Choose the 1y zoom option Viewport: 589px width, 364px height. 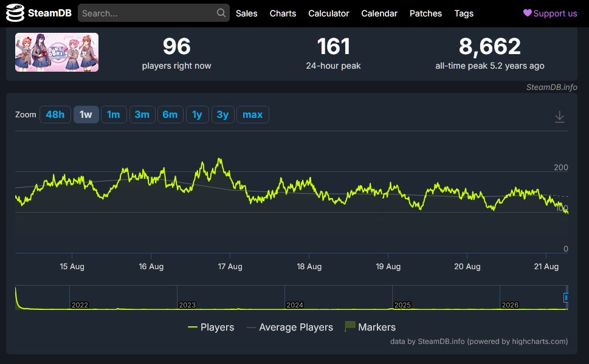click(x=197, y=115)
